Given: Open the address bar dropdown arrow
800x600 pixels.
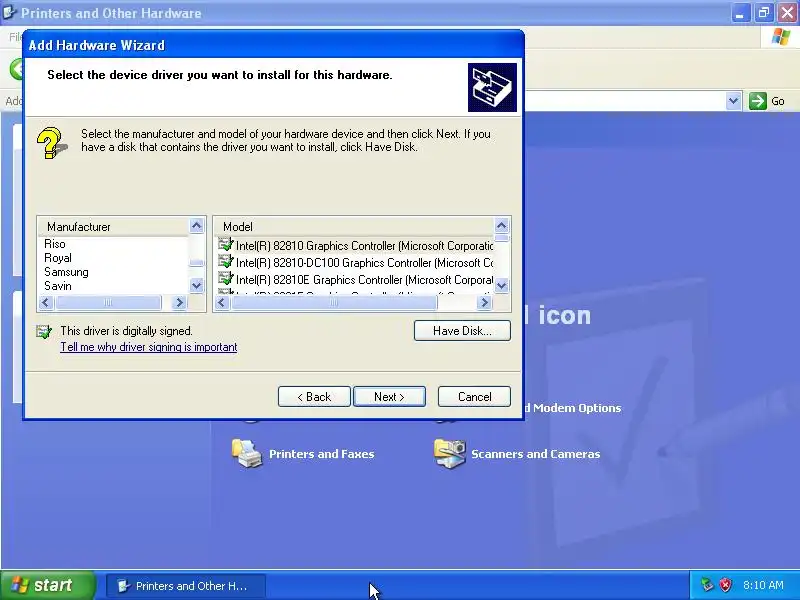Looking at the screenshot, I should tap(733, 101).
